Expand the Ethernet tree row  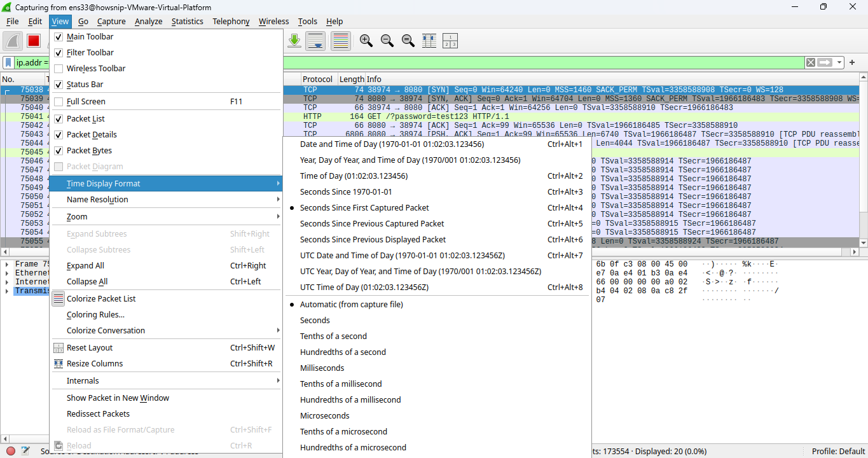7,273
